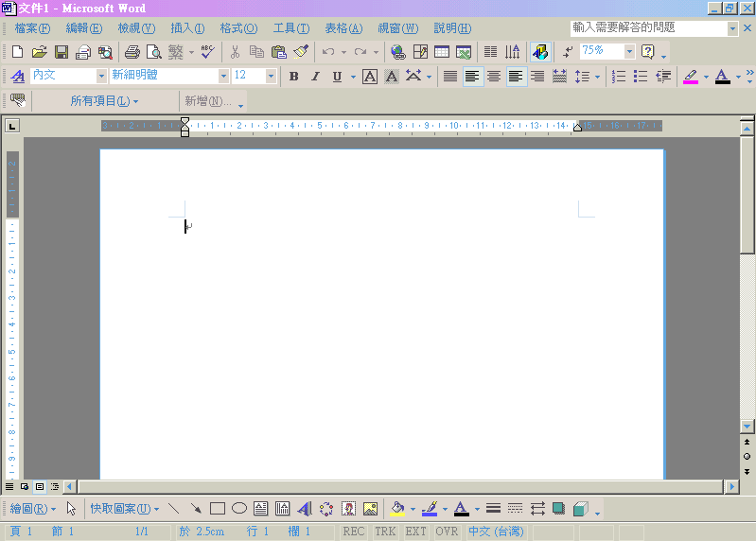Click the font color red A swatch
The image size is (756, 541).
coord(722,77)
